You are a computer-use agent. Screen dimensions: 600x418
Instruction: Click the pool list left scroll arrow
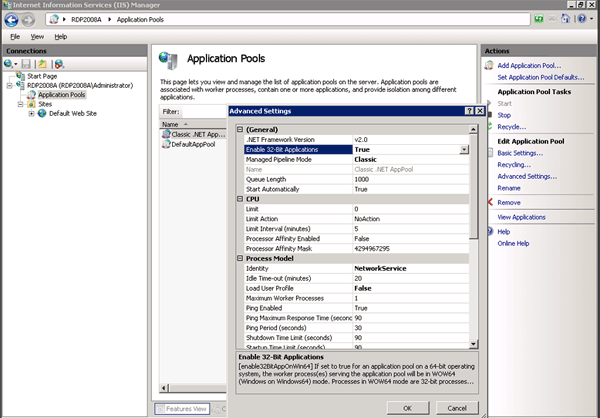click(x=164, y=388)
